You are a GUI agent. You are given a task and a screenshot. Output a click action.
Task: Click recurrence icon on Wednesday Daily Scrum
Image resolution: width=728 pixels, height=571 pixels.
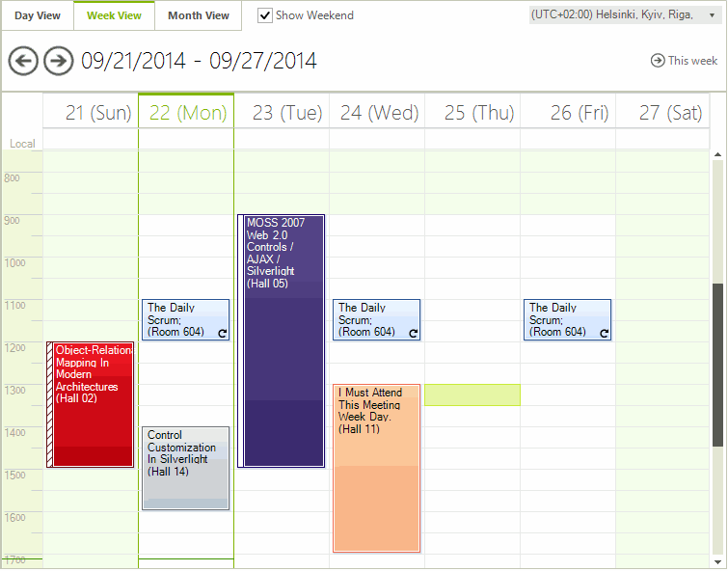click(x=414, y=334)
